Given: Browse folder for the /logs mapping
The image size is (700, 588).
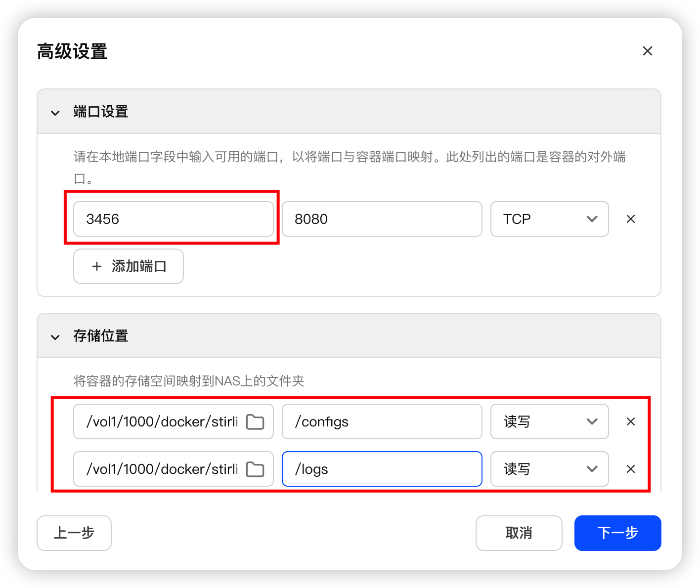Looking at the screenshot, I should 255,469.
